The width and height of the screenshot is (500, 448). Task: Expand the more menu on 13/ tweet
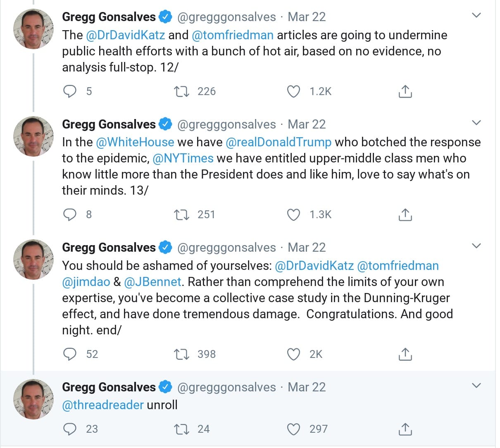tap(476, 123)
